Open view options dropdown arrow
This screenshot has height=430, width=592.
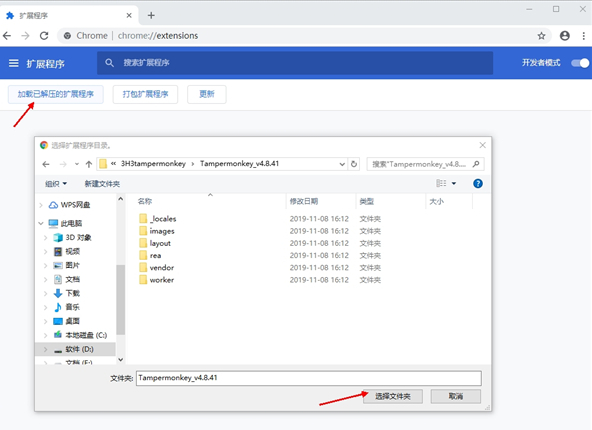(454, 183)
